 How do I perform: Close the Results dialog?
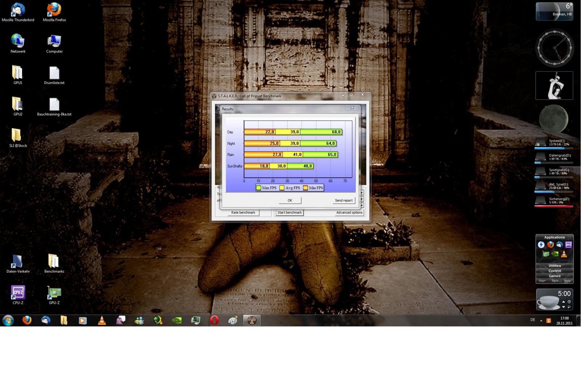pyautogui.click(x=352, y=108)
